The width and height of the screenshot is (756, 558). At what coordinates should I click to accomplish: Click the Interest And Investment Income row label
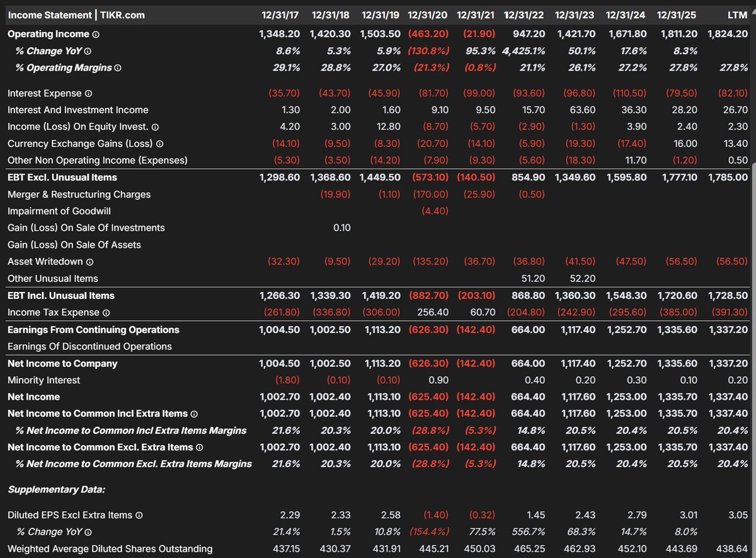pyautogui.click(x=78, y=110)
